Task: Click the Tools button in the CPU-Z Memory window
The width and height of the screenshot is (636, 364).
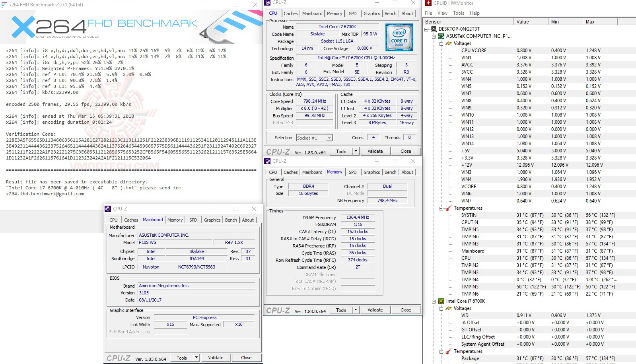Action: [x=341, y=310]
